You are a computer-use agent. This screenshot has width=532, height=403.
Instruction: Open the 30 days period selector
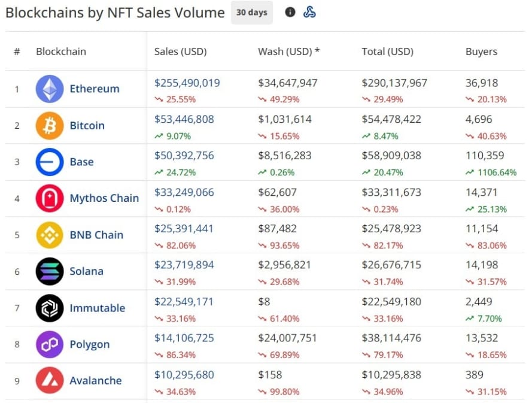251,12
